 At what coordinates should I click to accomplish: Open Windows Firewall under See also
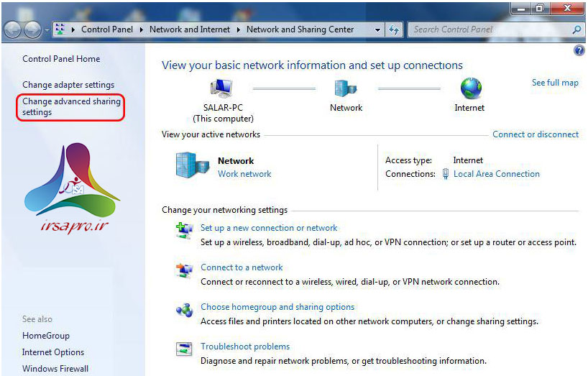point(55,369)
